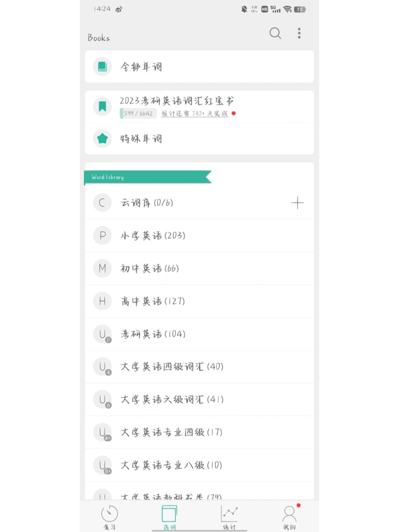This screenshot has height=532, width=399.
Task: Open 大学英语四级词汇 (40) list
Action: tap(172, 367)
